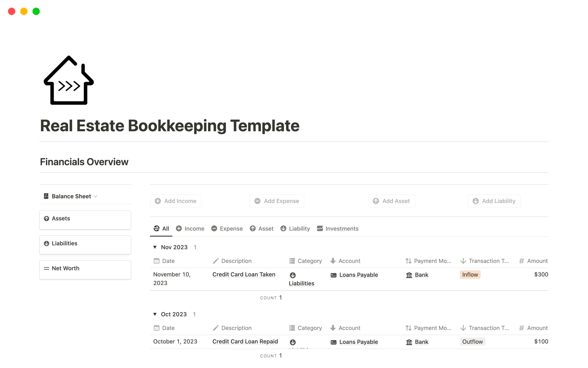Viewport: 588px width, 368px height.
Task: Click the Add Income button
Action: click(x=175, y=201)
